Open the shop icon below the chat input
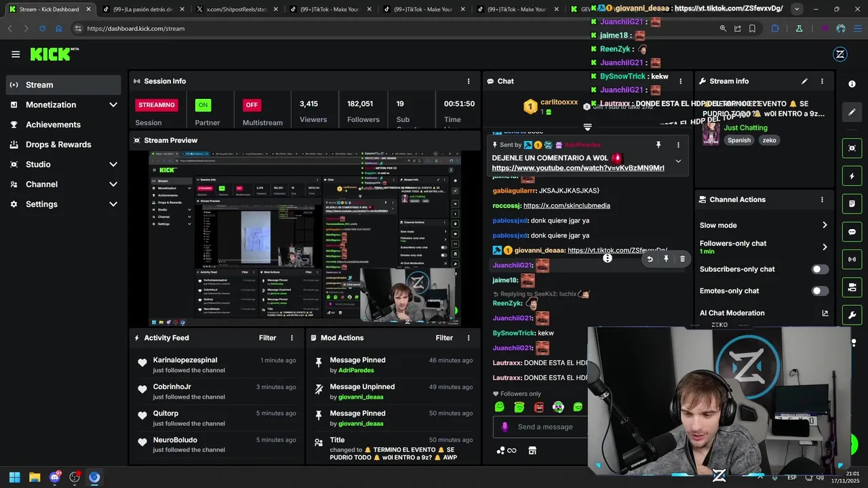Screen dimensions: 868x488 532,451
